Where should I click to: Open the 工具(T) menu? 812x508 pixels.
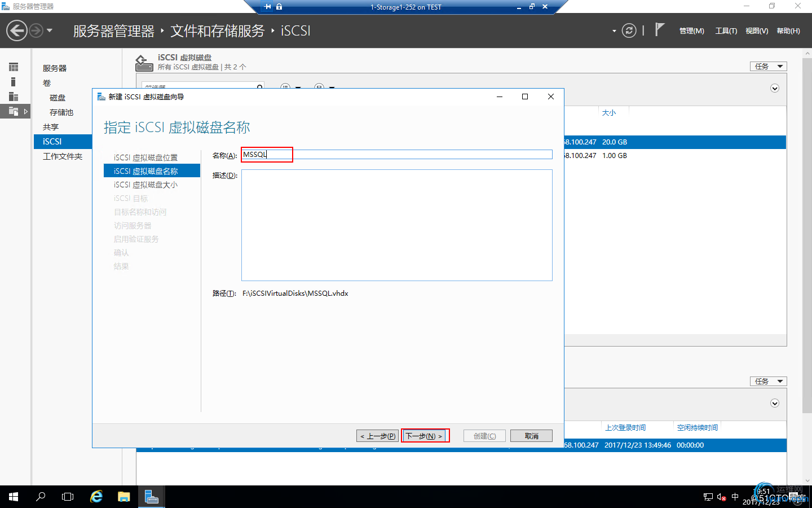[726, 31]
